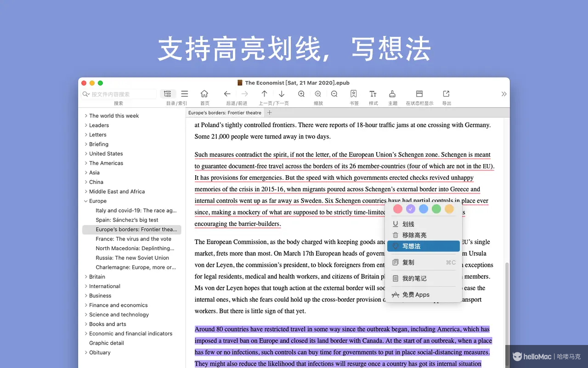The width and height of the screenshot is (588, 368).
Task: Open France: The virus and the vote
Action: pyautogui.click(x=134, y=239)
